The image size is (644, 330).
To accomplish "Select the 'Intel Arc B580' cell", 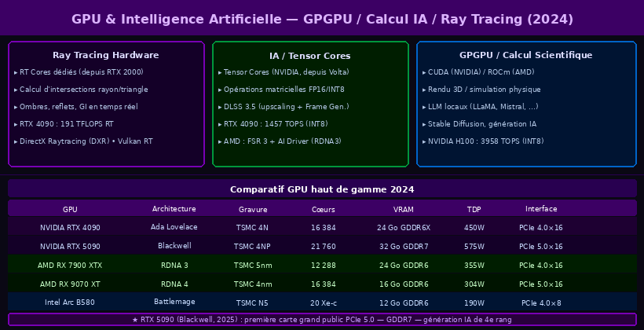I will (70, 302).
